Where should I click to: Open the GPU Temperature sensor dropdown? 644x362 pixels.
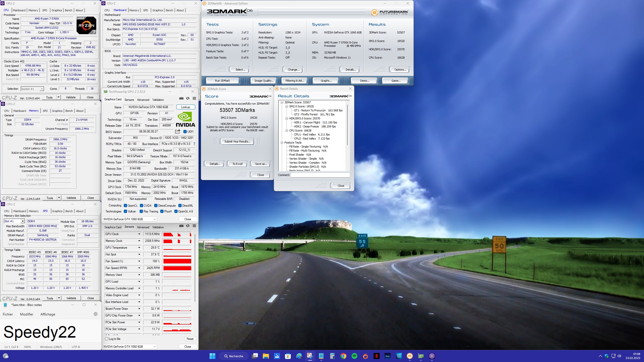coord(139,248)
